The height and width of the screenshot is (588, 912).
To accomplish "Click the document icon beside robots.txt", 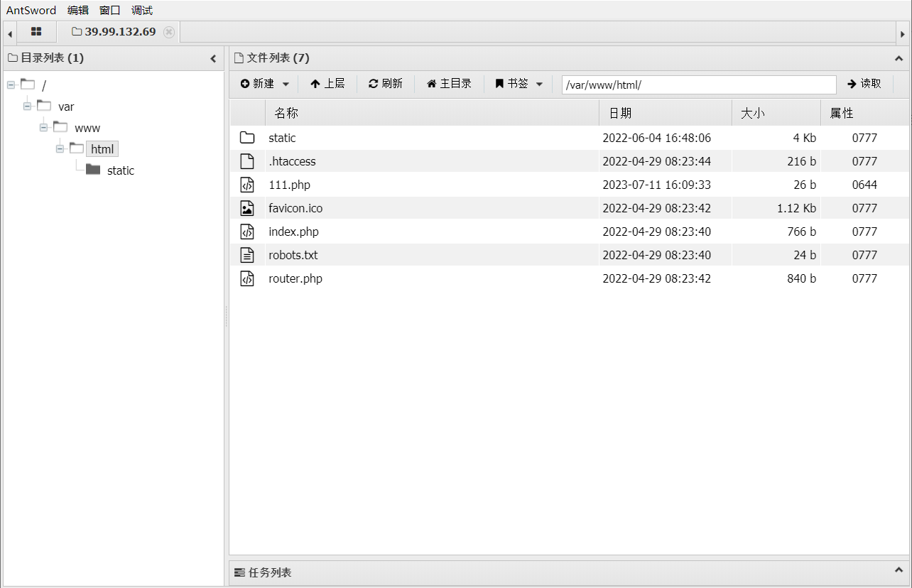I will pos(247,254).
